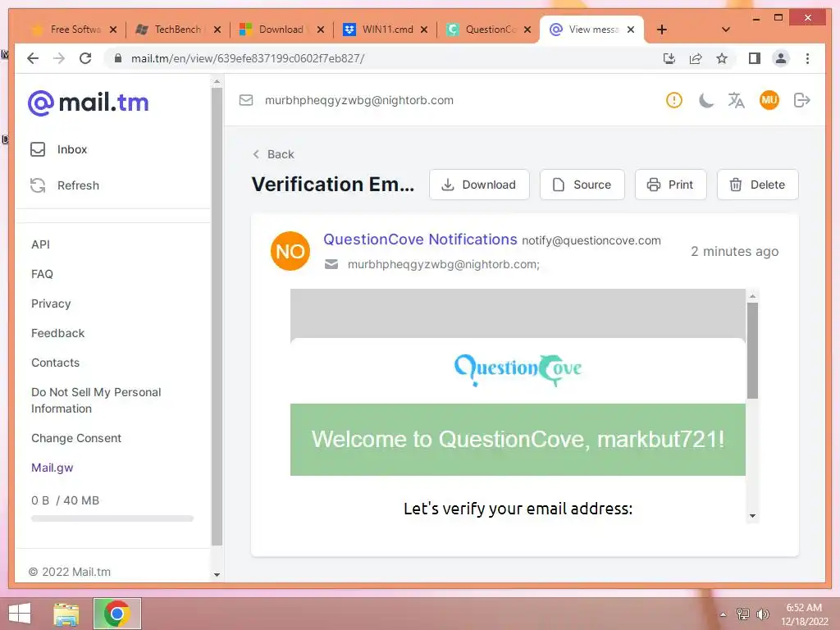Click the logout icon in the header
Image resolution: width=840 pixels, height=630 pixels.
click(802, 100)
